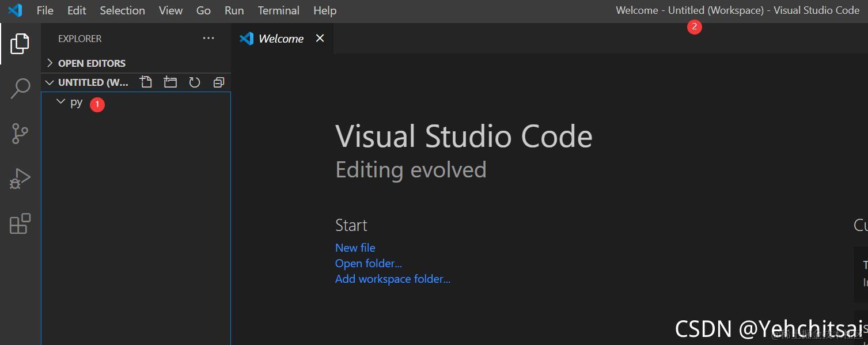Screen dimensions: 868x345
Task: Open Explorer's Views and More Actions ellipsis
Action: (x=209, y=39)
